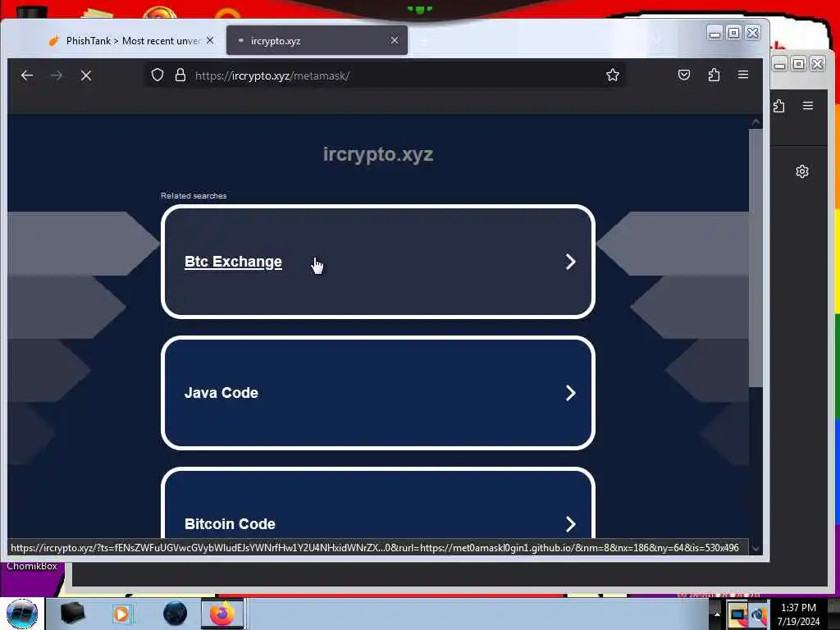The width and height of the screenshot is (840, 630).
Task: Open extensions icon in background window
Action: click(779, 106)
